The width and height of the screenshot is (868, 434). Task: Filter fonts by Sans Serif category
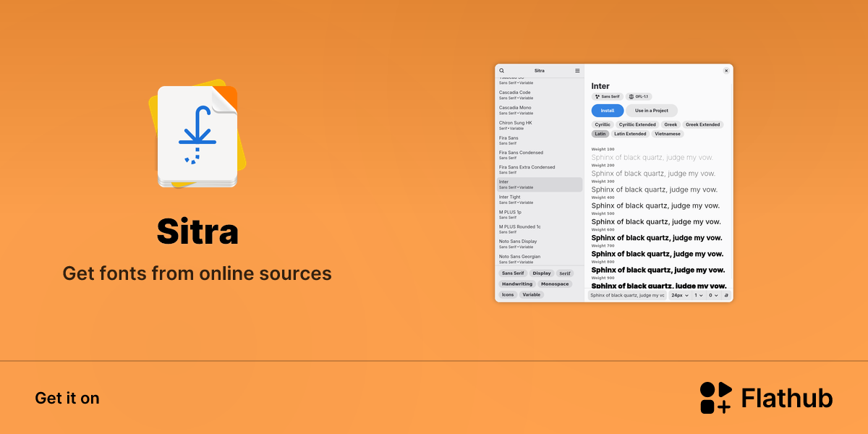tap(513, 273)
